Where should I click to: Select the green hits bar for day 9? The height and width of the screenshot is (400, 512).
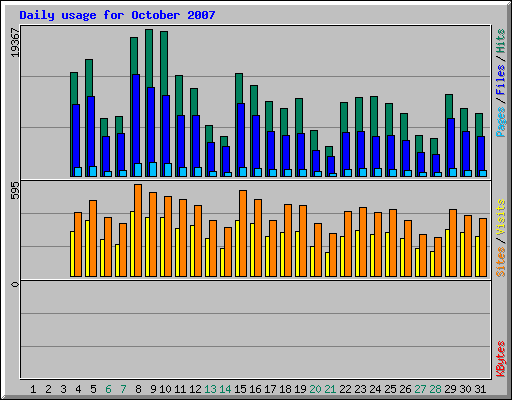(149, 58)
